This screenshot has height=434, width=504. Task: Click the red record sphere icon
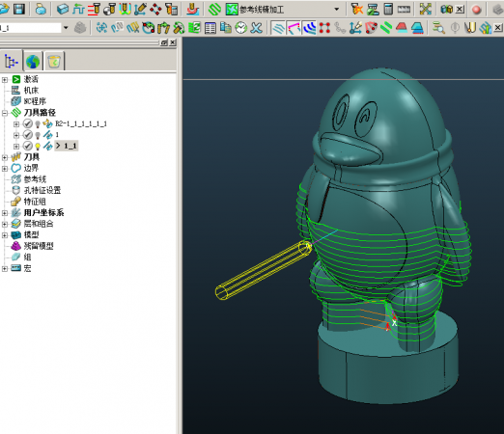click(x=477, y=10)
